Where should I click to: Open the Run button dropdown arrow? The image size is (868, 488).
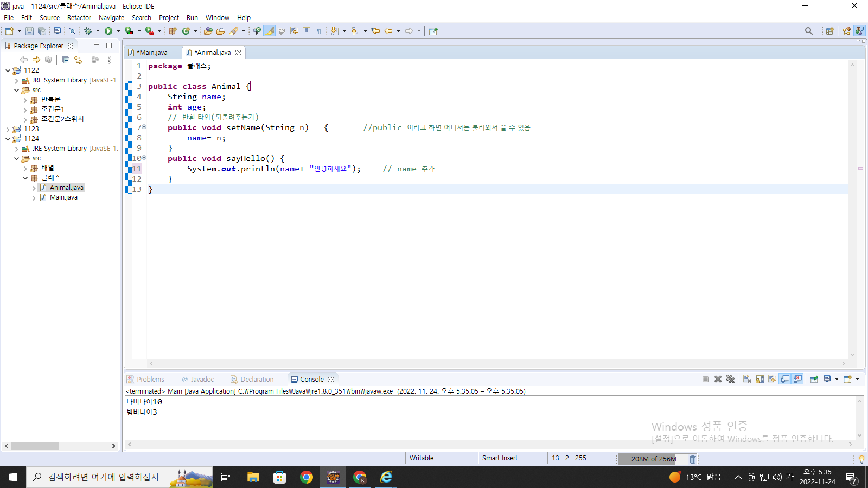(x=118, y=31)
